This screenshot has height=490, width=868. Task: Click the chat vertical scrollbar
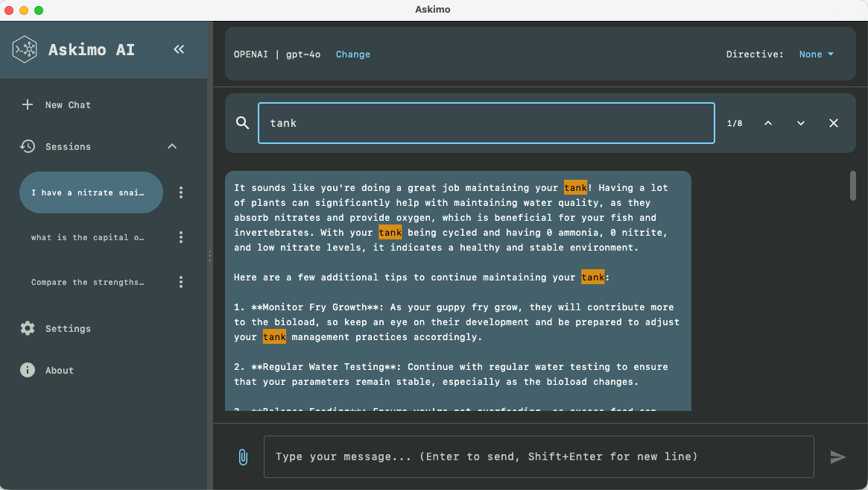853,186
